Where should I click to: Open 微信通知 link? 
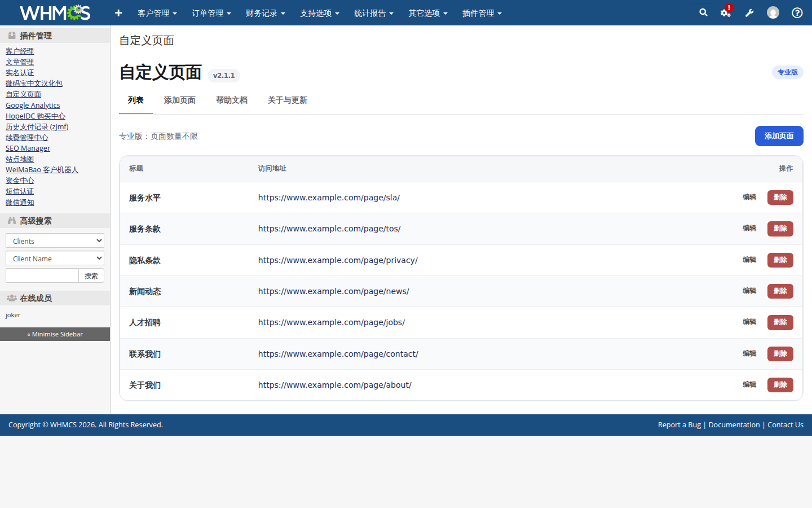point(20,203)
